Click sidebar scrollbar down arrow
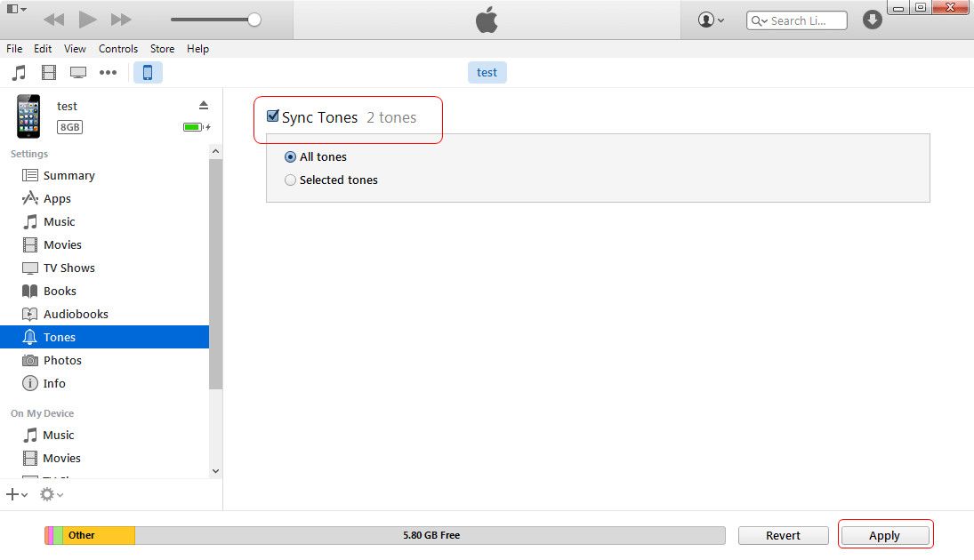 (x=215, y=470)
